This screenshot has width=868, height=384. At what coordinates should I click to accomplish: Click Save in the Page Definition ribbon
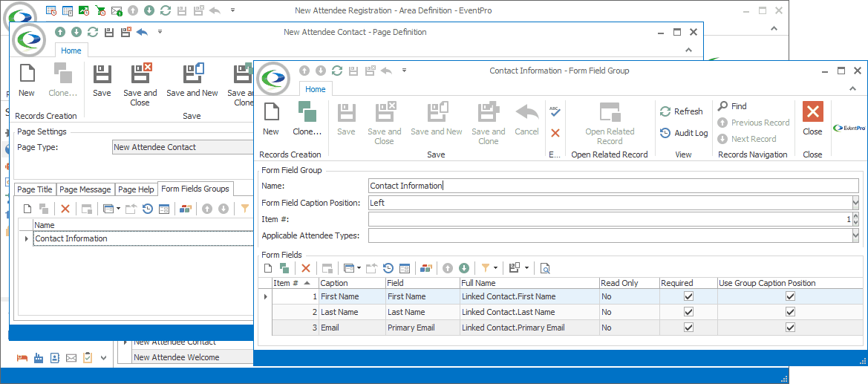102,80
